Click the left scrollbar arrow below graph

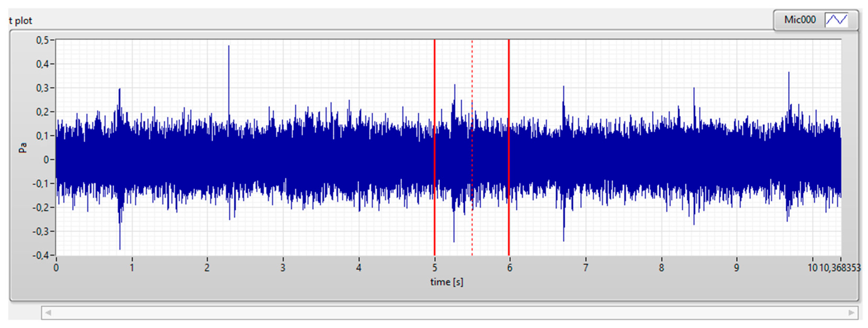[48, 313]
